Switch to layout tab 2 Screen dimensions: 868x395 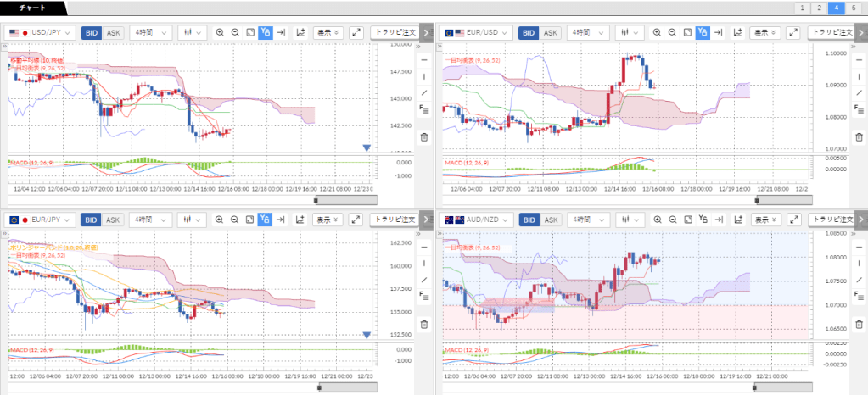(x=818, y=8)
